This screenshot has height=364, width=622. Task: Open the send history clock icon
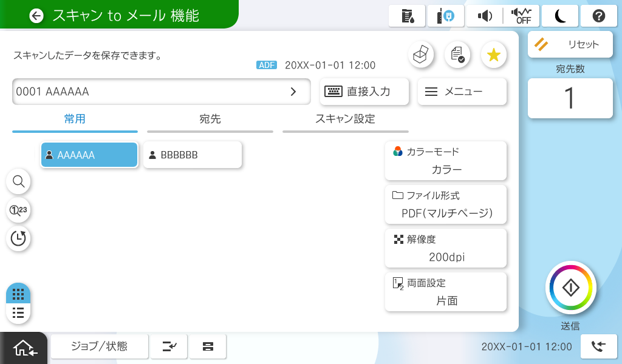click(18, 238)
